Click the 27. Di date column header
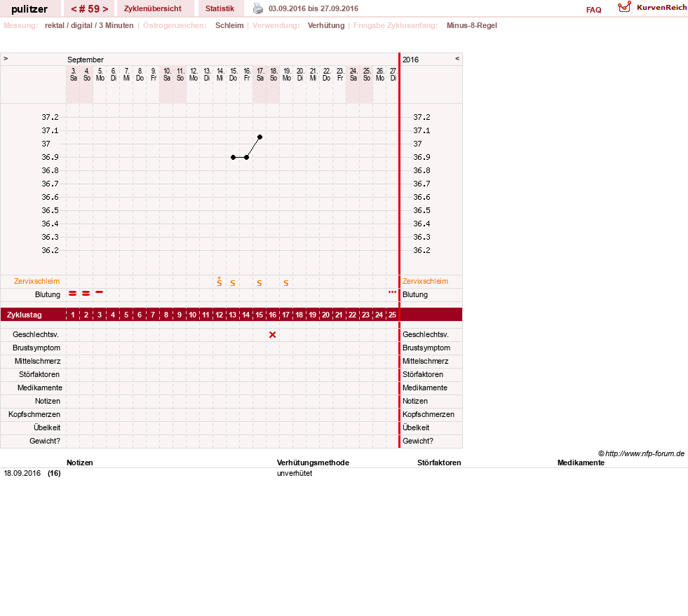This screenshot has width=688, height=616. click(393, 74)
